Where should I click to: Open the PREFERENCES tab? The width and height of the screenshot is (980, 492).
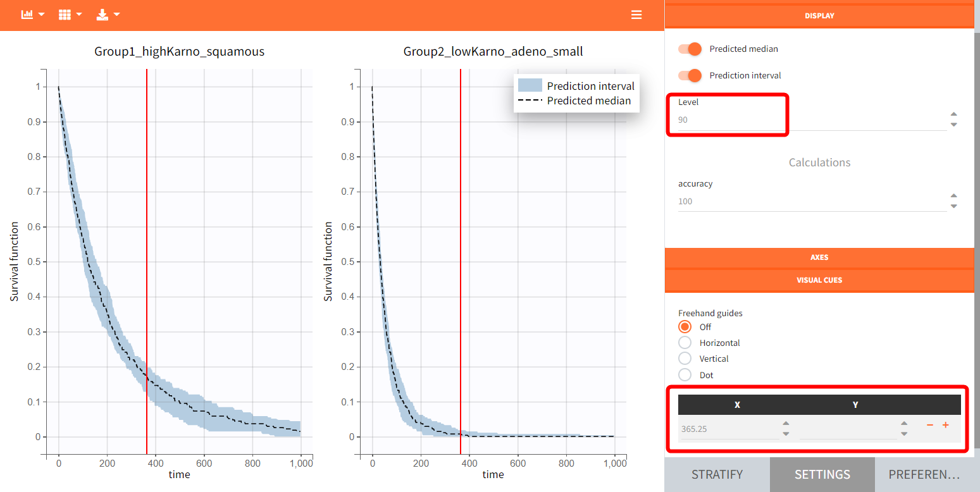924,474
